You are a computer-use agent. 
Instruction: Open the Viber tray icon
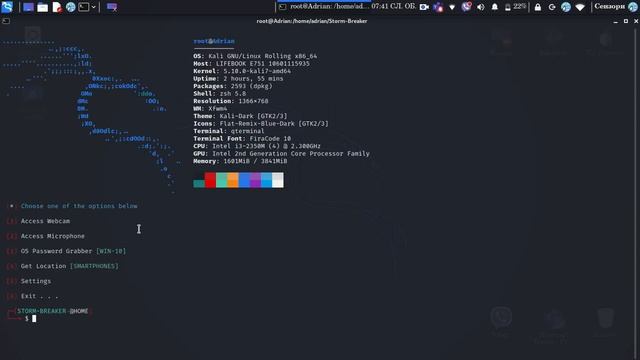pyautogui.click(x=466, y=7)
